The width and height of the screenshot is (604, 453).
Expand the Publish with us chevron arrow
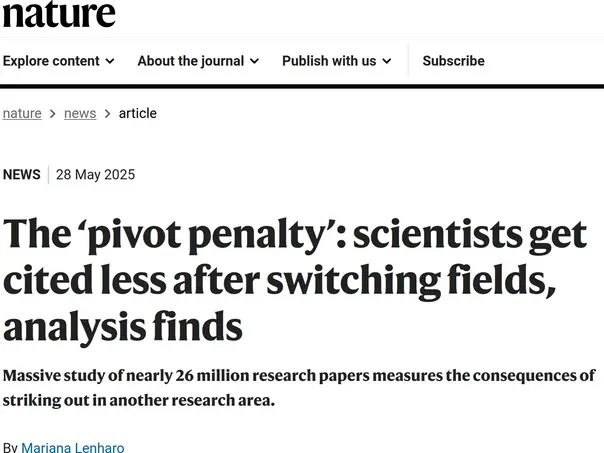(x=387, y=61)
